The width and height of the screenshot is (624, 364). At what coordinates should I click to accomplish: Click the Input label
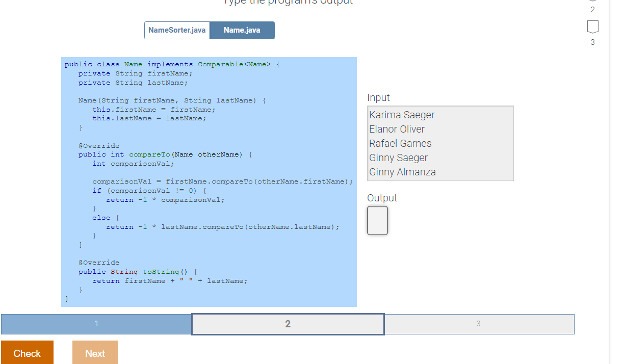(378, 97)
